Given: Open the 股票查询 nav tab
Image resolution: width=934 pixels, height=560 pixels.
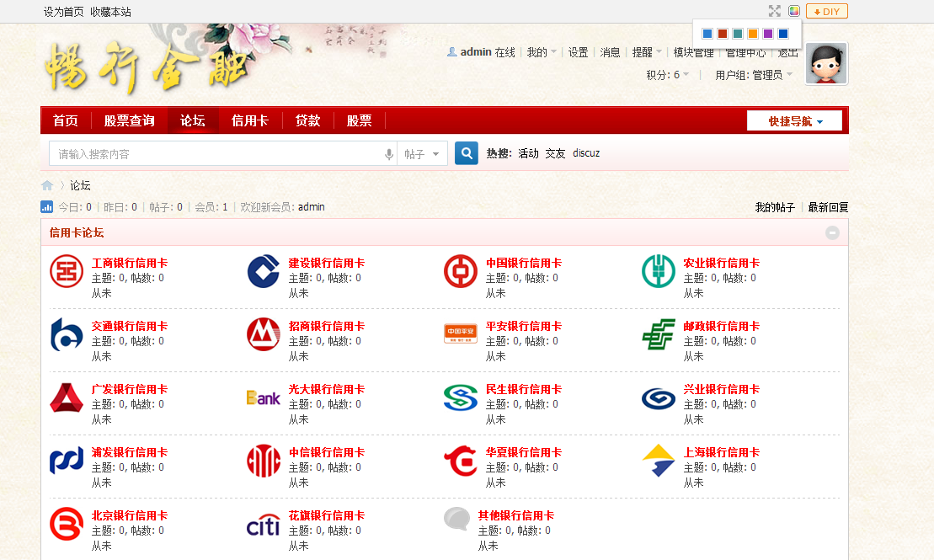Looking at the screenshot, I should 129,121.
